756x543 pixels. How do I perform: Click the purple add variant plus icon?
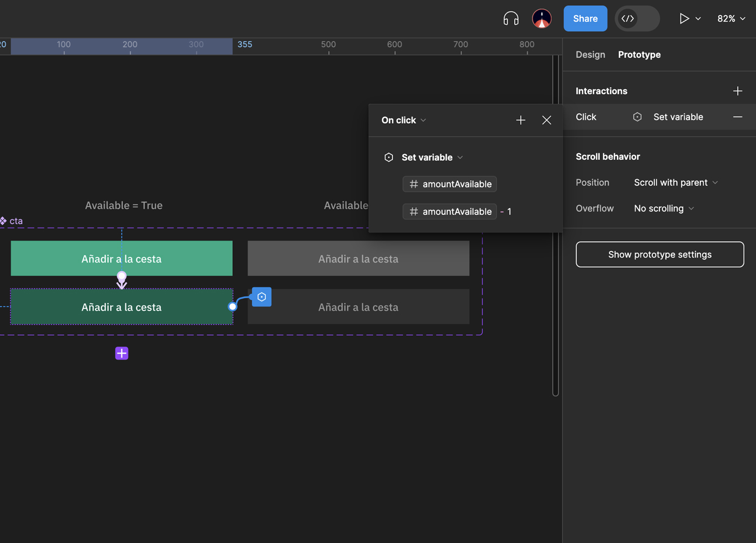tap(122, 353)
